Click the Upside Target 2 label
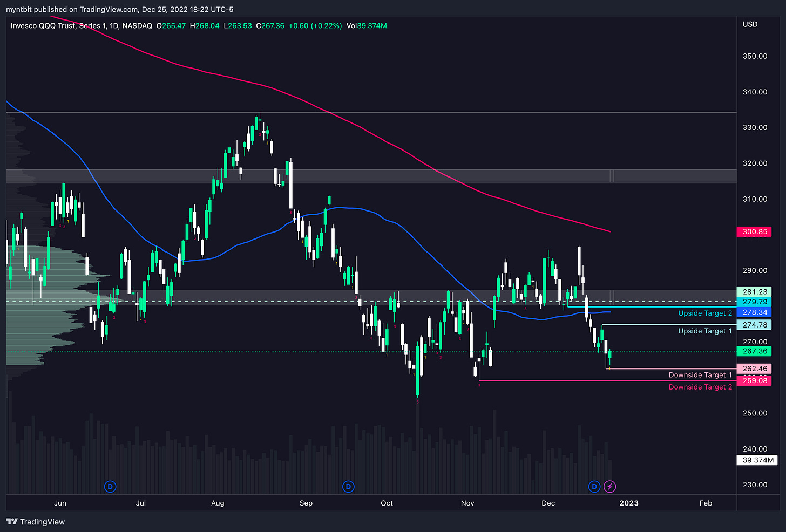Image resolution: width=786 pixels, height=532 pixels. [x=705, y=313]
